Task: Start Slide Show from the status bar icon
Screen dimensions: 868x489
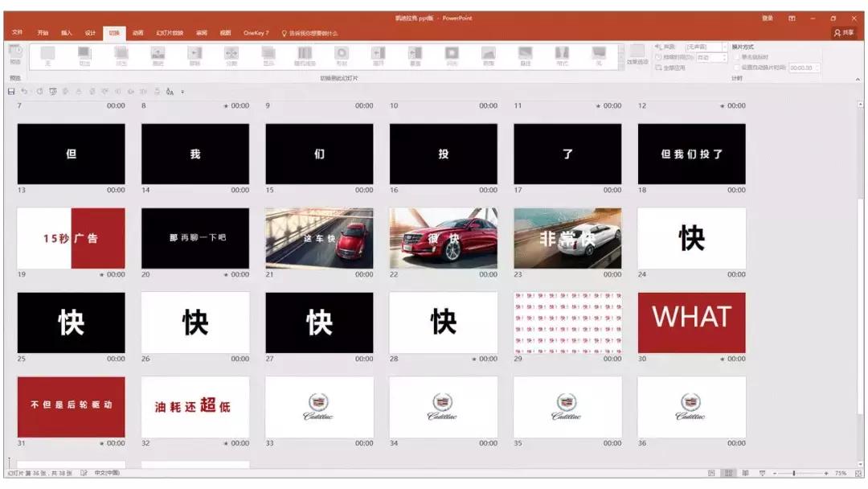Action: (762, 472)
